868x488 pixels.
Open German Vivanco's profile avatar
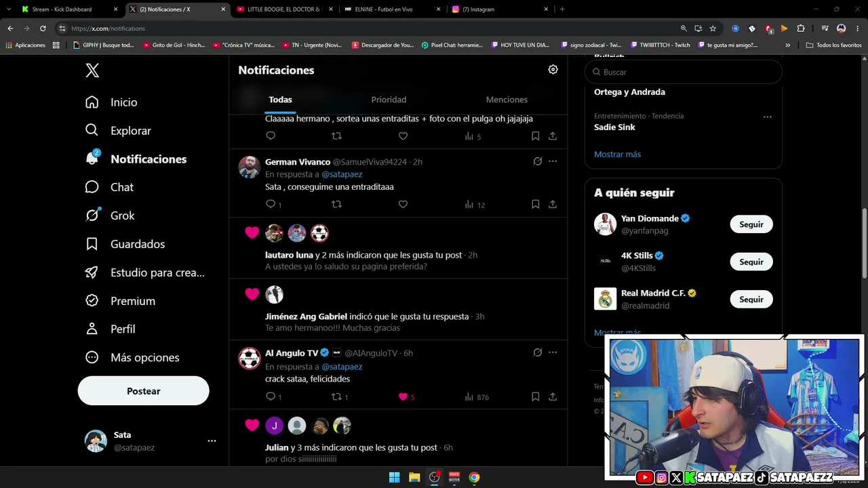click(250, 167)
